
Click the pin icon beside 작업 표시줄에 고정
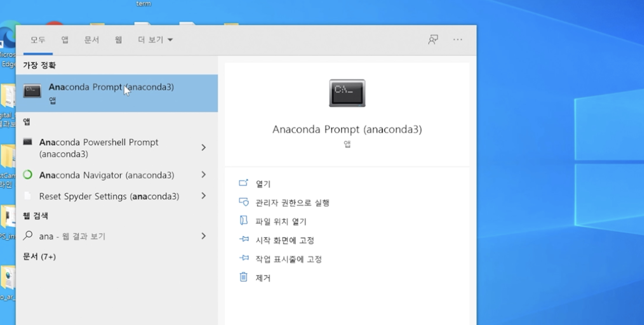[x=244, y=258]
